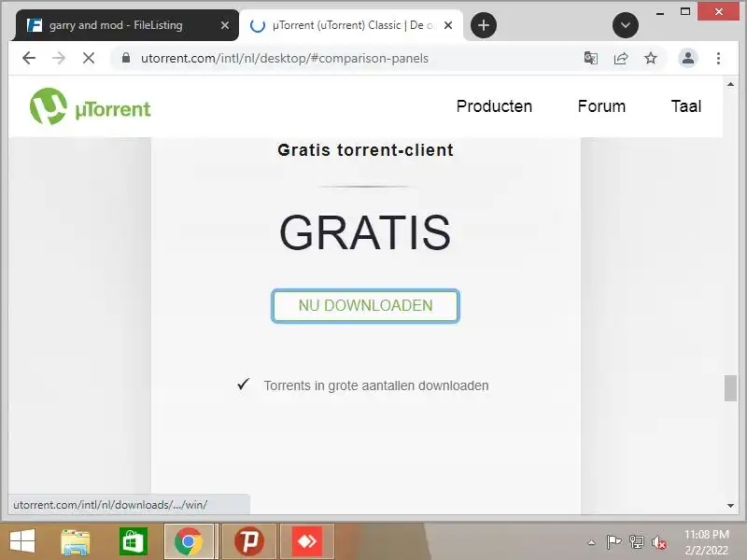Viewport: 747px width, 560px height.
Task: Open a new tab with plus button
Action: [x=484, y=25]
